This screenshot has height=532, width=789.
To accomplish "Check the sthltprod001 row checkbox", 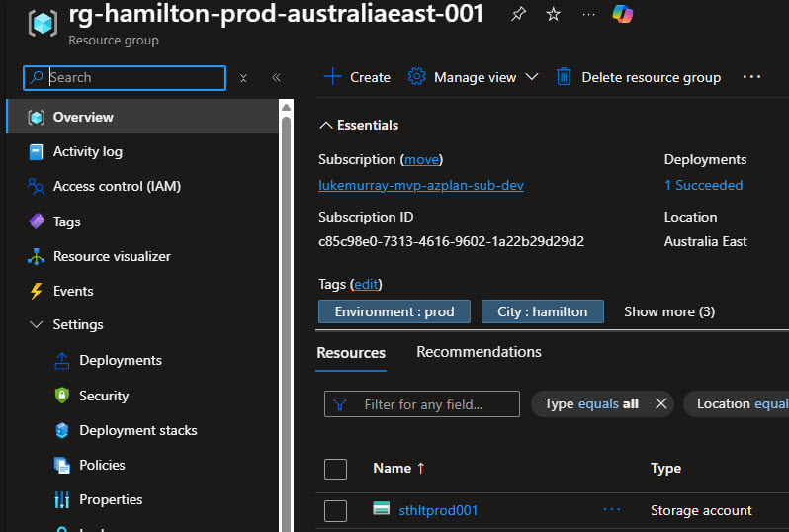I will point(336,510).
